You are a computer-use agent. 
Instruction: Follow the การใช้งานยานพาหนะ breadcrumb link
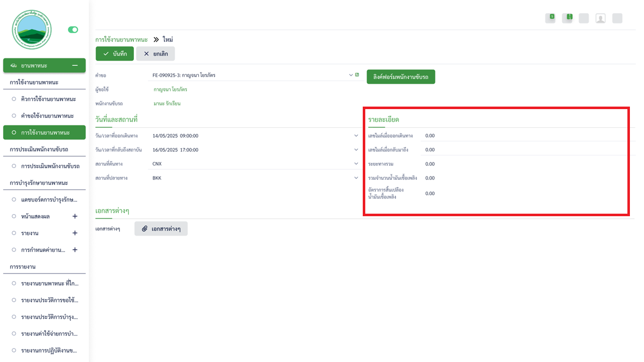pyautogui.click(x=121, y=39)
